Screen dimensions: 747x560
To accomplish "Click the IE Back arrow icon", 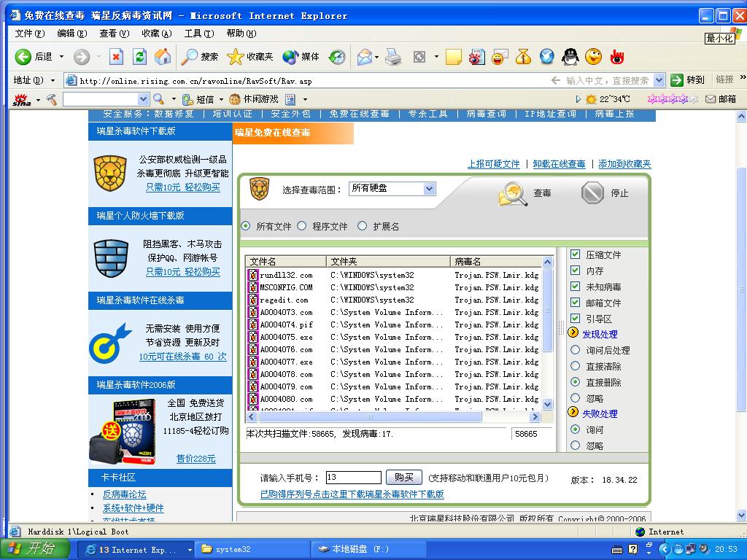I will tap(23, 57).
